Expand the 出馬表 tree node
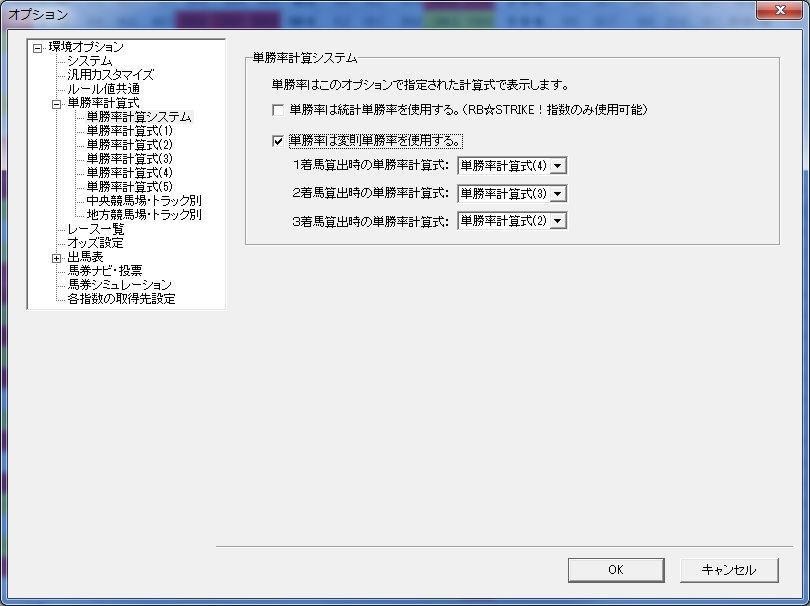Image resolution: width=810 pixels, height=606 pixels. (x=56, y=258)
